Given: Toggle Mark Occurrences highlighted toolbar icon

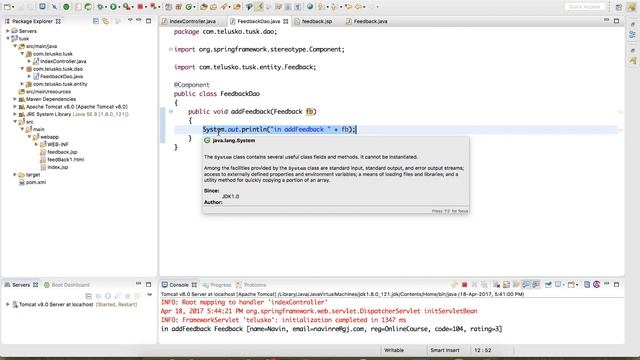Looking at the screenshot, I should click(x=259, y=7).
